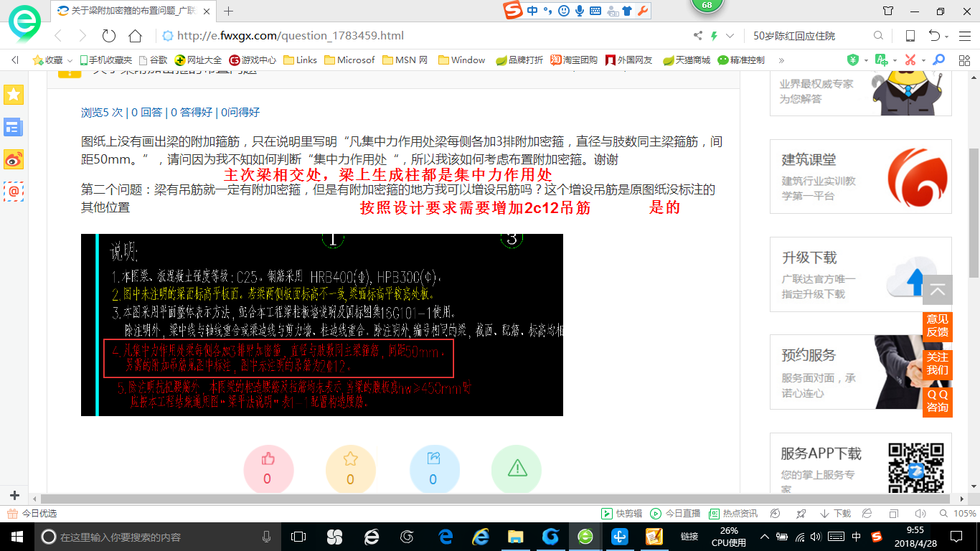Viewport: 980px width, 551px height.
Task: Click the green shield security icon
Action: point(852,60)
